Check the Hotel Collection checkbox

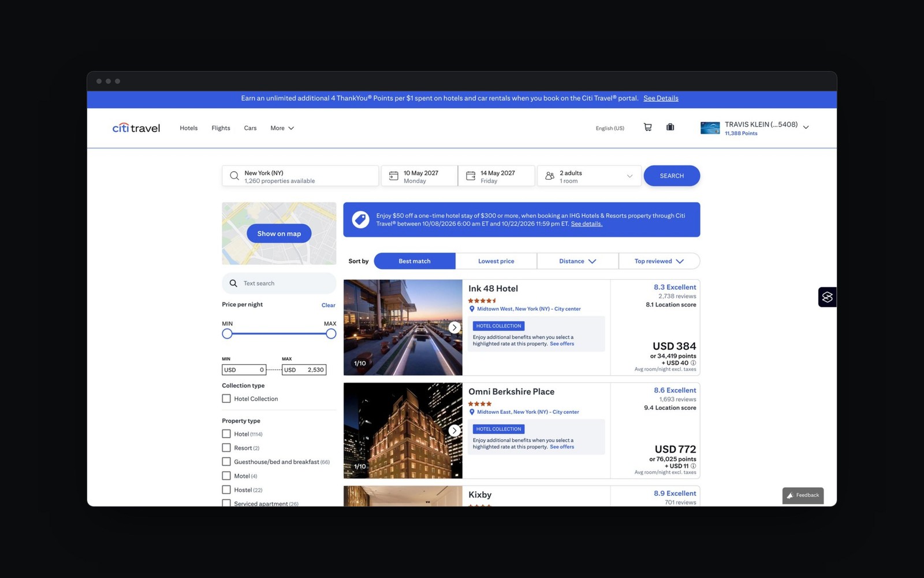click(x=226, y=399)
